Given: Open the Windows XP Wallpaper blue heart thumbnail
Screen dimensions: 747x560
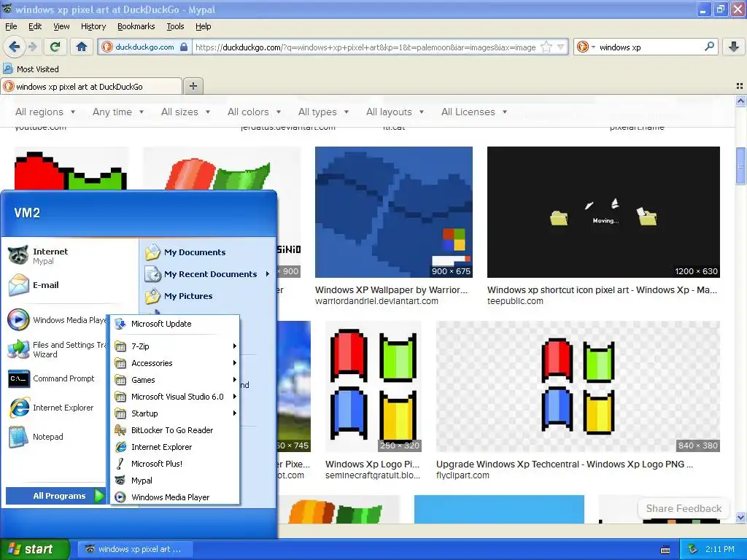Looking at the screenshot, I should 393,212.
